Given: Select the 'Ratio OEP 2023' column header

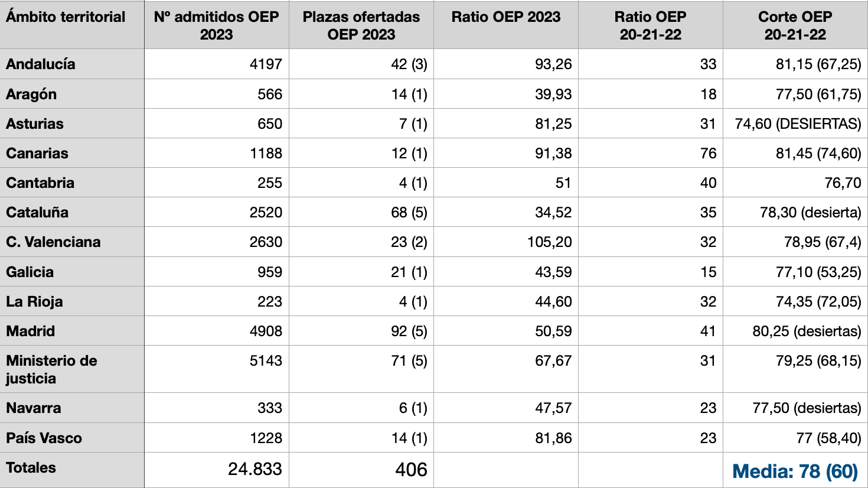Looking at the screenshot, I should pyautogui.click(x=505, y=17).
